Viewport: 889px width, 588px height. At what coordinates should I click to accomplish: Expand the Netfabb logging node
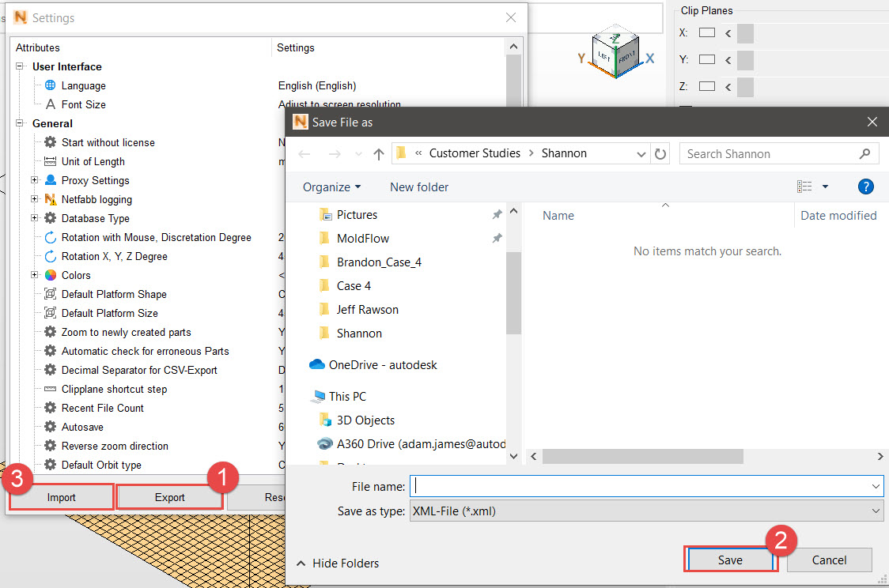click(x=35, y=199)
